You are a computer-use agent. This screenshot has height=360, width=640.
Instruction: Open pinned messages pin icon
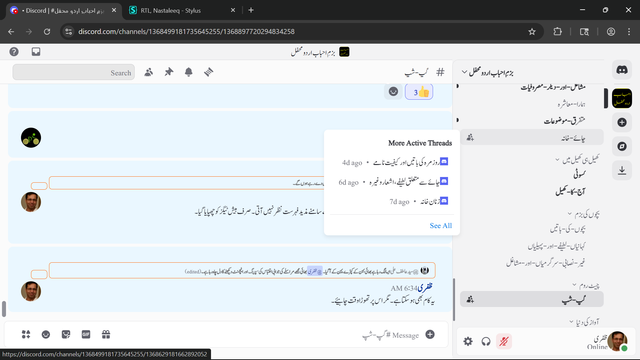(169, 72)
